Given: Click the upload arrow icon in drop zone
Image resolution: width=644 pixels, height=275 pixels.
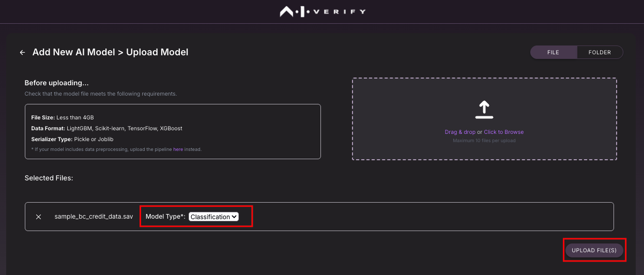Looking at the screenshot, I should click(484, 109).
